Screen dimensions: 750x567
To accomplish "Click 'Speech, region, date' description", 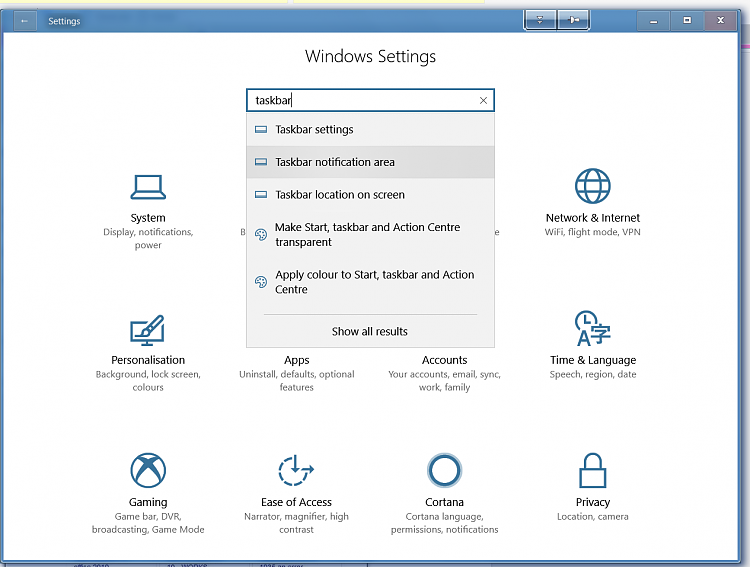I will [x=593, y=374].
